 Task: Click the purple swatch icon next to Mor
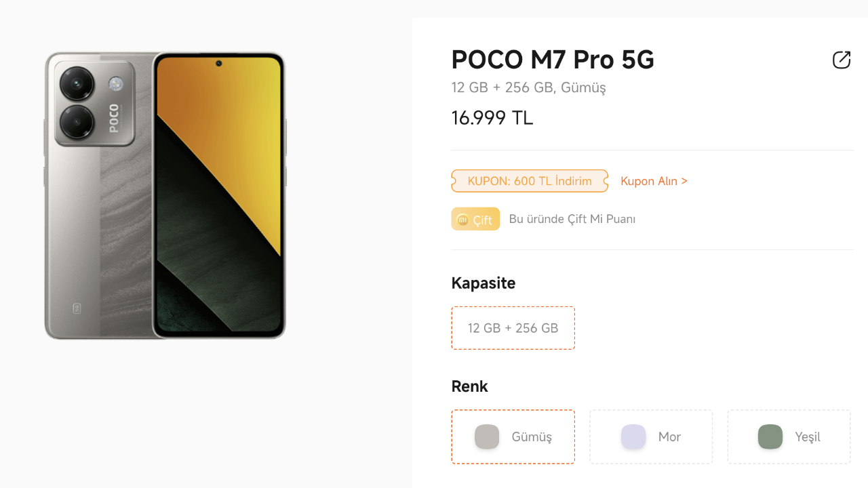[633, 437]
